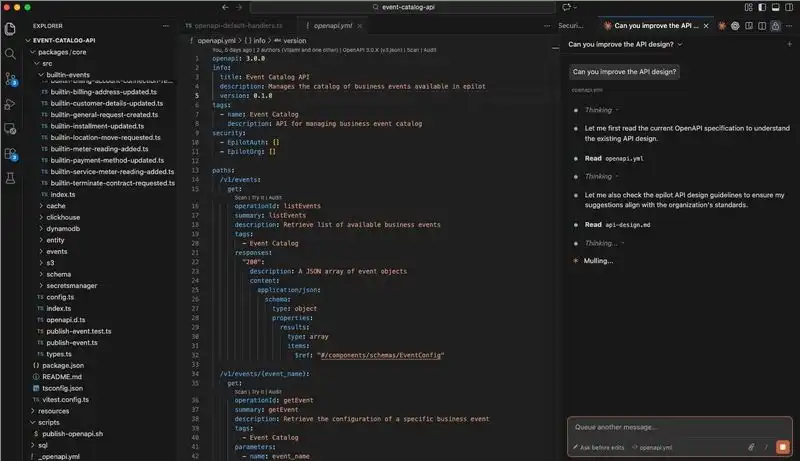This screenshot has width=800, height=461.
Task: Expand the second Thinking step
Action: (601, 176)
